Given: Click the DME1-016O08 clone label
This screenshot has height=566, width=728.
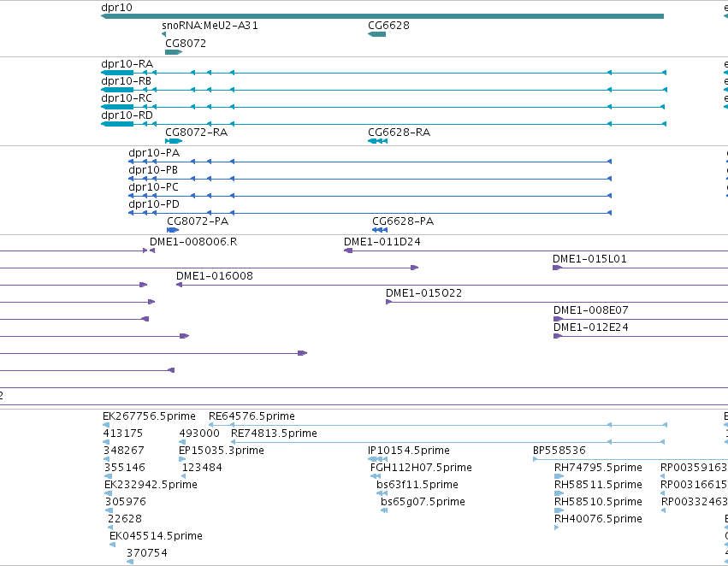Looking at the screenshot, I should pos(215,276).
